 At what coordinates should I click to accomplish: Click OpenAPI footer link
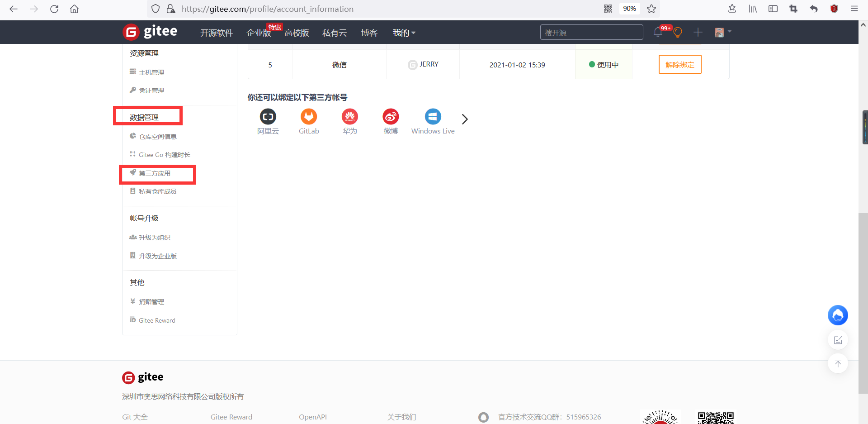313,417
